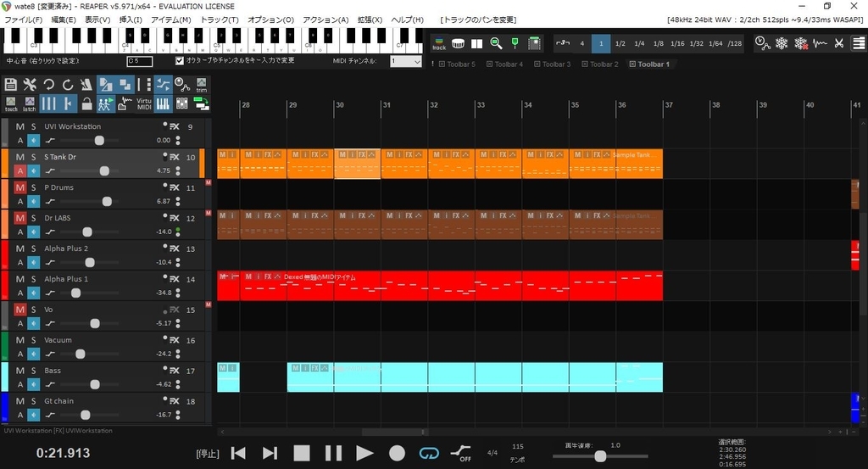Click the center note input field
The width and height of the screenshot is (868, 469).
pos(140,61)
